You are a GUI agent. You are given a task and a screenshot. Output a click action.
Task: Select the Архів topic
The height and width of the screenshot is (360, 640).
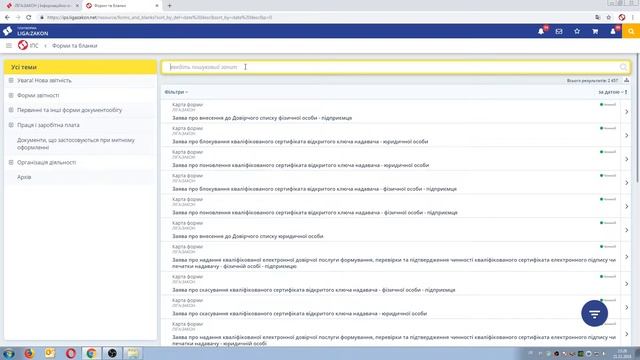(x=24, y=177)
